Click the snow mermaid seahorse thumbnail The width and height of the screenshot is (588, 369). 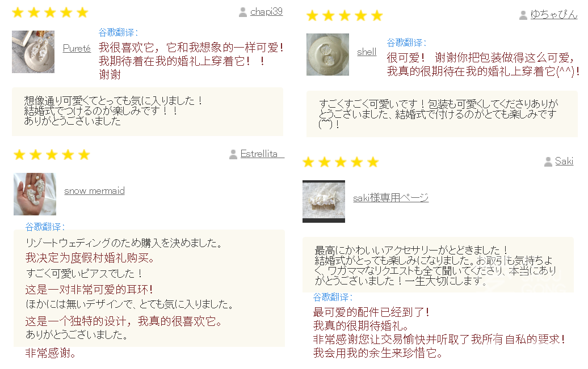pos(35,194)
